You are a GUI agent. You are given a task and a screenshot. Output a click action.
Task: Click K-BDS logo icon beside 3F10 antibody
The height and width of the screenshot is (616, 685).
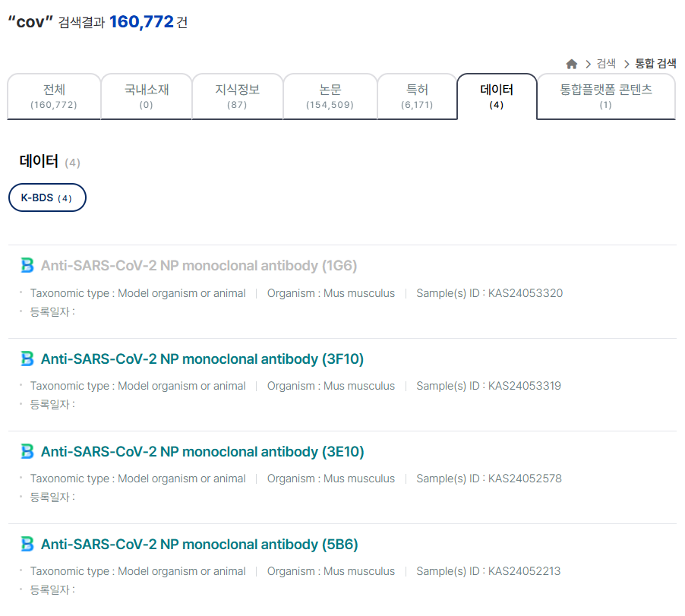pos(27,359)
